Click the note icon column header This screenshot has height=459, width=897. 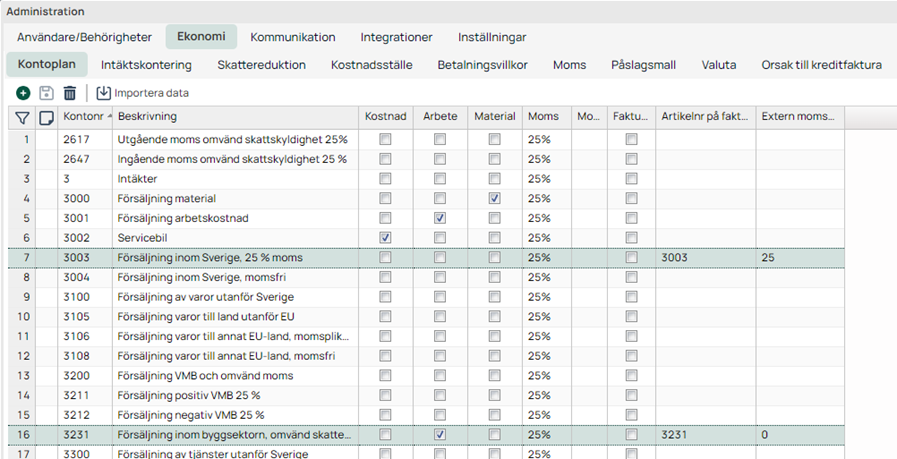pos(46,117)
